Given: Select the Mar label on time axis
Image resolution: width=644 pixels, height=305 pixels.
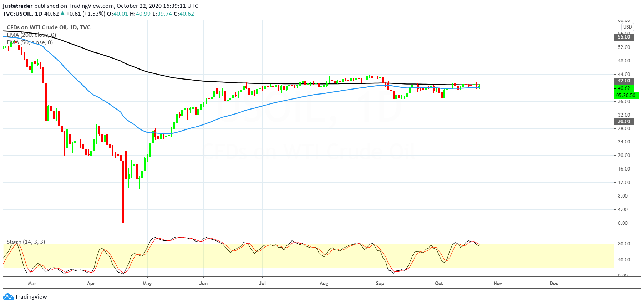Looking at the screenshot, I should pos(32,283).
